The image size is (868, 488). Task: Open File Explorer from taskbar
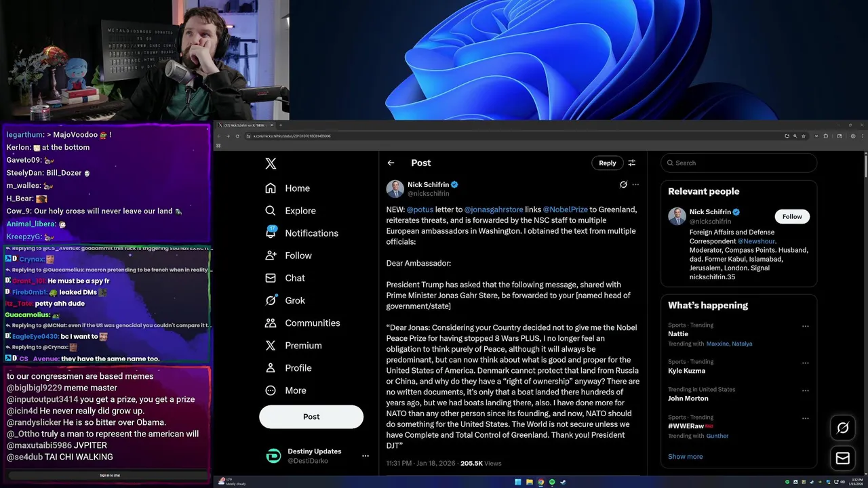click(530, 482)
